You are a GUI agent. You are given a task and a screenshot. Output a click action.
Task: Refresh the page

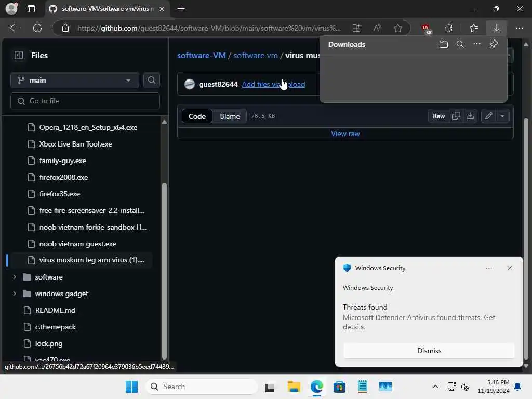pos(37,28)
